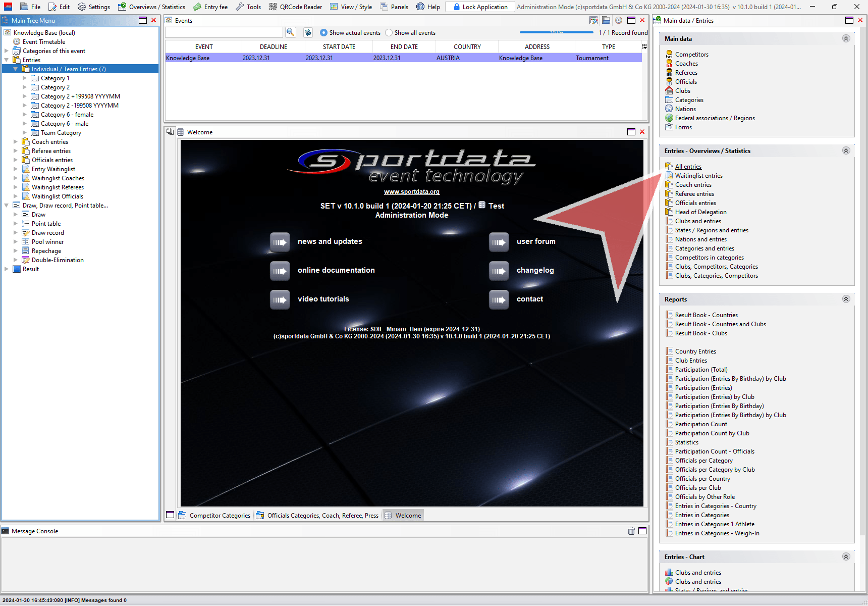Select the Show all events radio button

click(389, 33)
